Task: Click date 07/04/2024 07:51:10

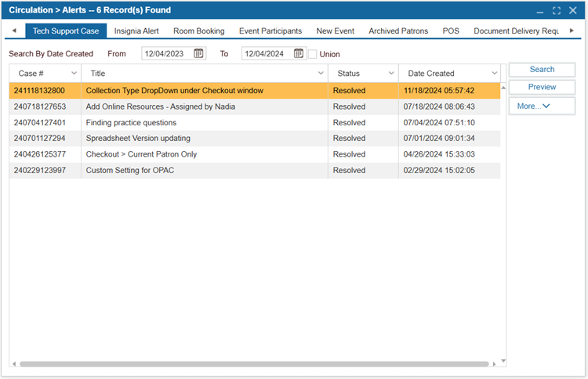Action: tap(439, 122)
